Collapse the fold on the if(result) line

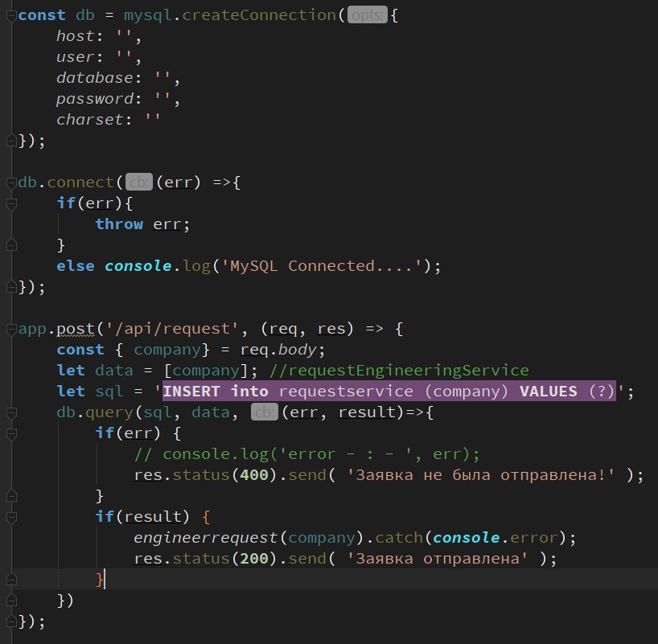[11, 518]
